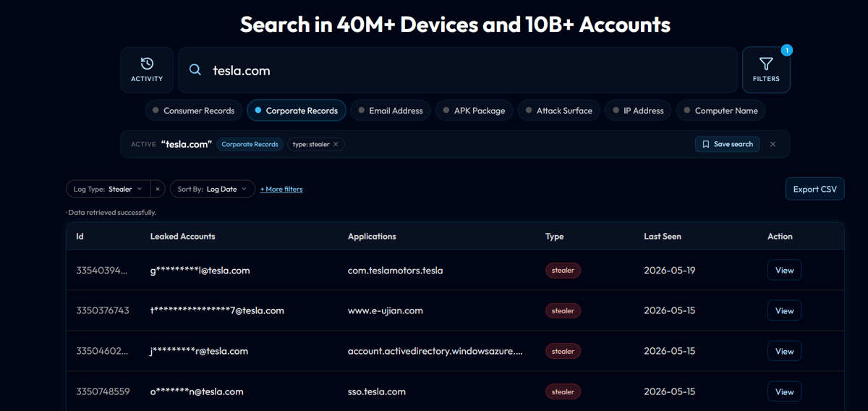View the g*********l@tesla.com record

click(784, 270)
